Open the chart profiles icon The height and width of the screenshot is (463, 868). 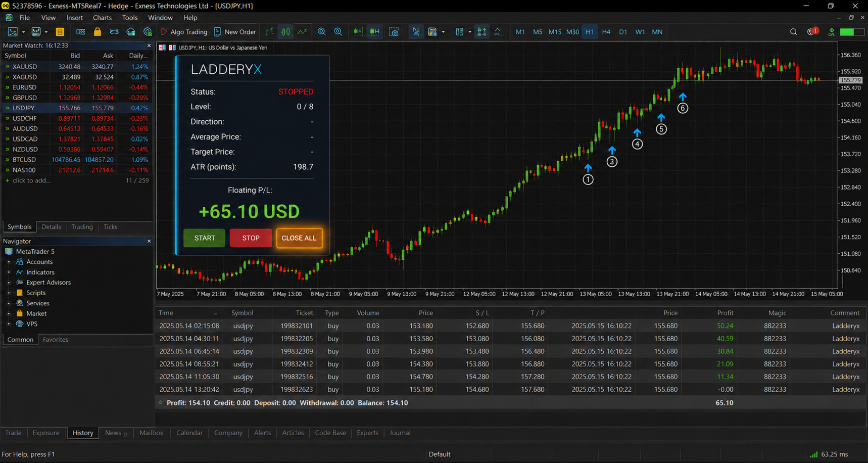36,32
